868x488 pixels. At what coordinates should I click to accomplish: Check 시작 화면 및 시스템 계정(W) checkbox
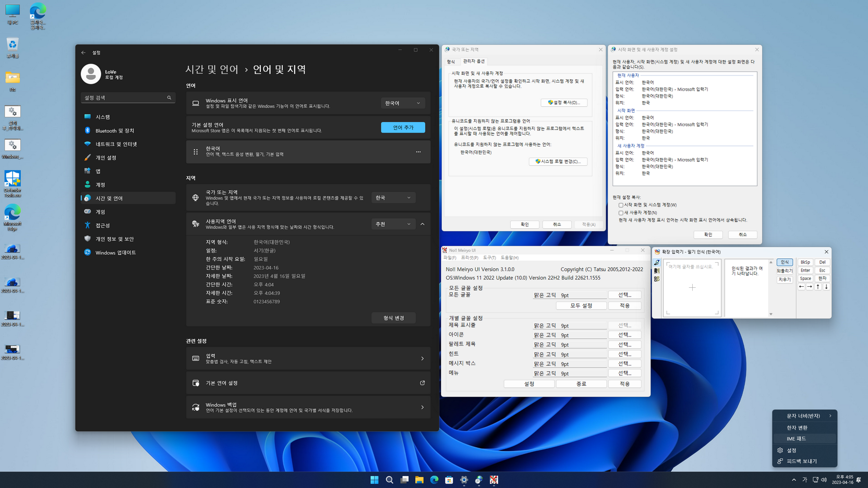tap(621, 205)
